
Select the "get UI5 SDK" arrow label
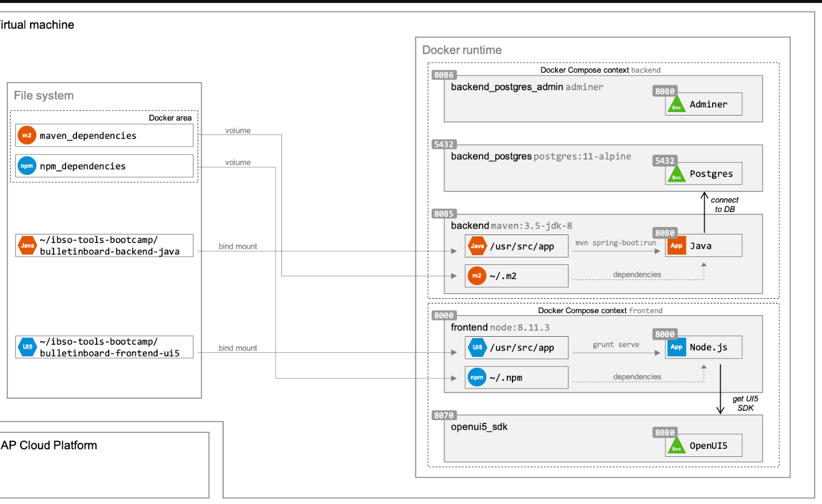(x=745, y=403)
